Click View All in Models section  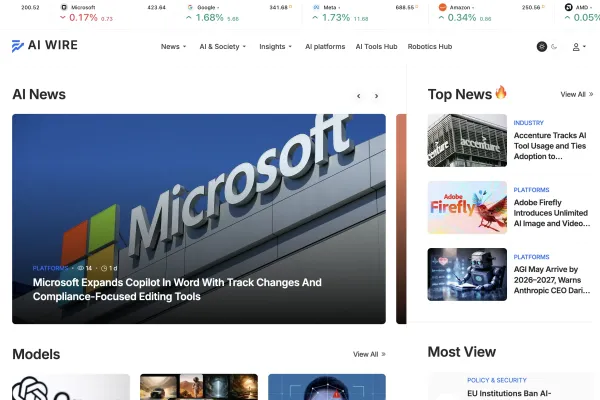click(x=369, y=354)
